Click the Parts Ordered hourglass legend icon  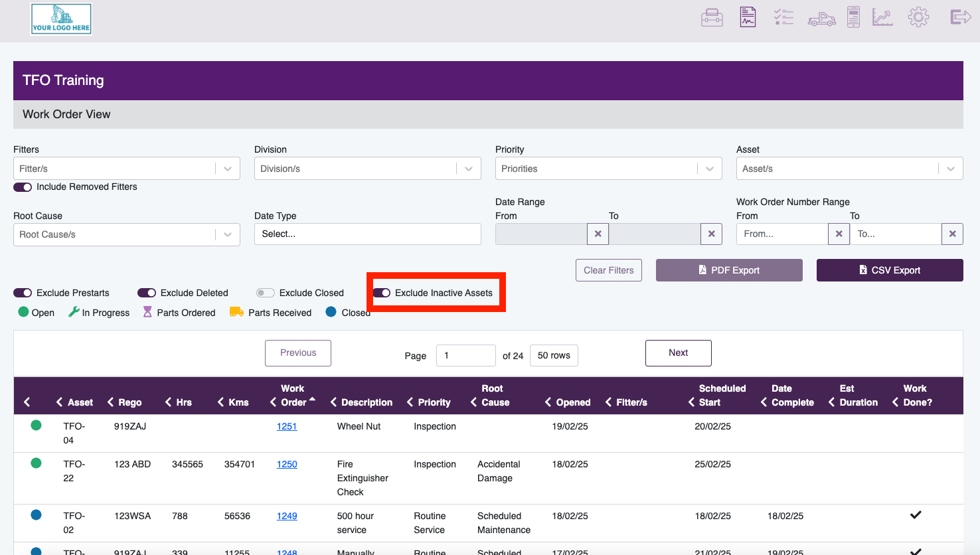147,312
